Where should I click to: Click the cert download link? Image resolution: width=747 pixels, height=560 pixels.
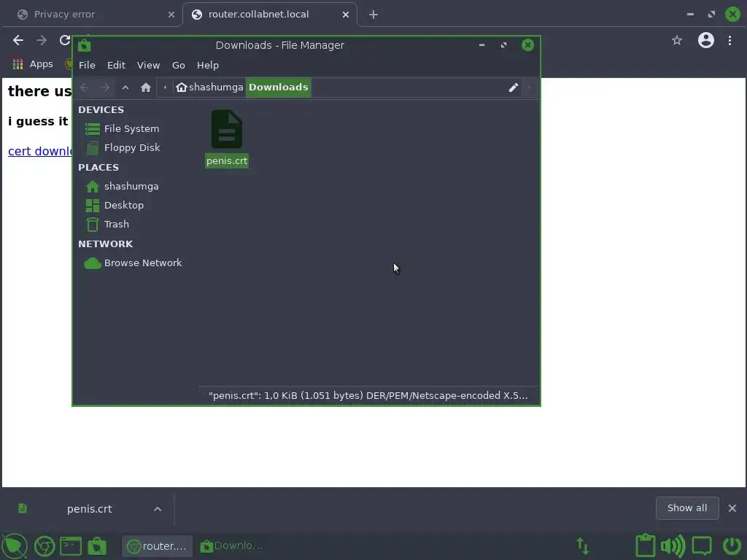[40, 151]
